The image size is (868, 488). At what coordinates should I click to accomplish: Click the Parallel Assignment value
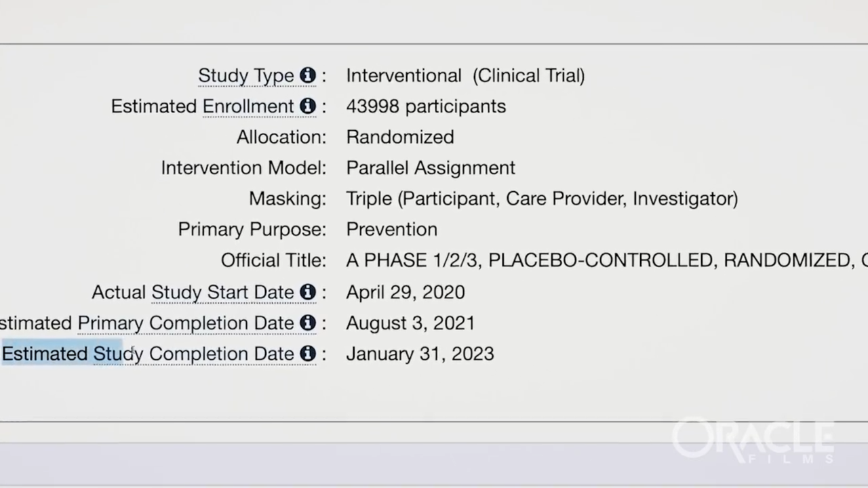coord(431,168)
